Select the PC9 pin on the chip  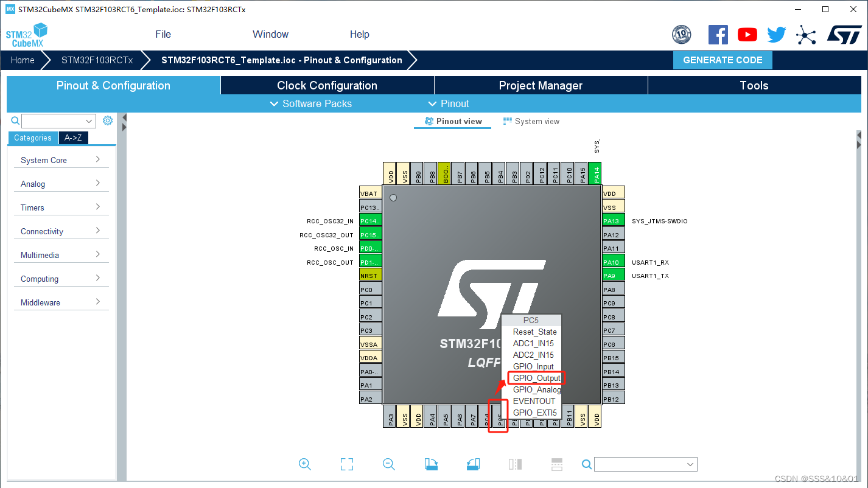[x=614, y=303]
